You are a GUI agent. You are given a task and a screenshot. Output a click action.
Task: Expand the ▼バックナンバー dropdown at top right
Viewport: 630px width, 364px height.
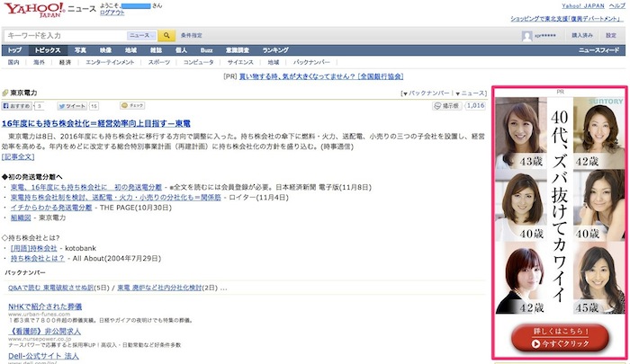click(427, 93)
